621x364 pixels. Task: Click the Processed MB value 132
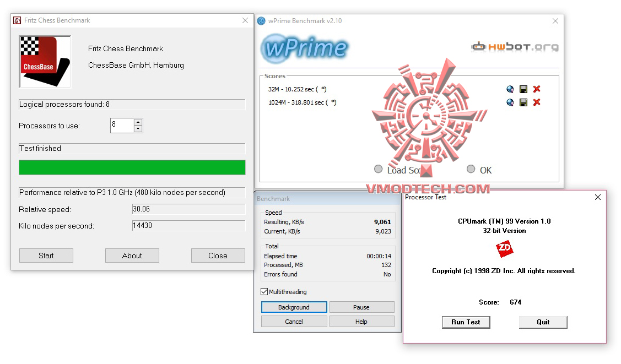387,265
